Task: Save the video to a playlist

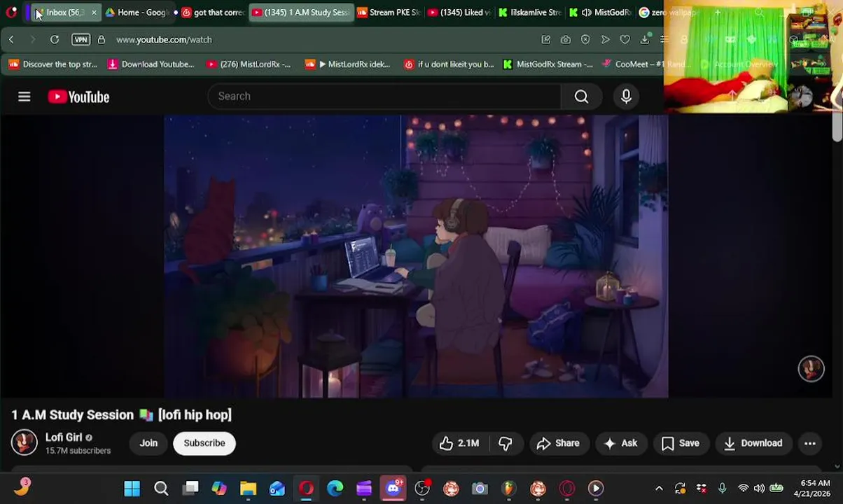Action: 681,443
